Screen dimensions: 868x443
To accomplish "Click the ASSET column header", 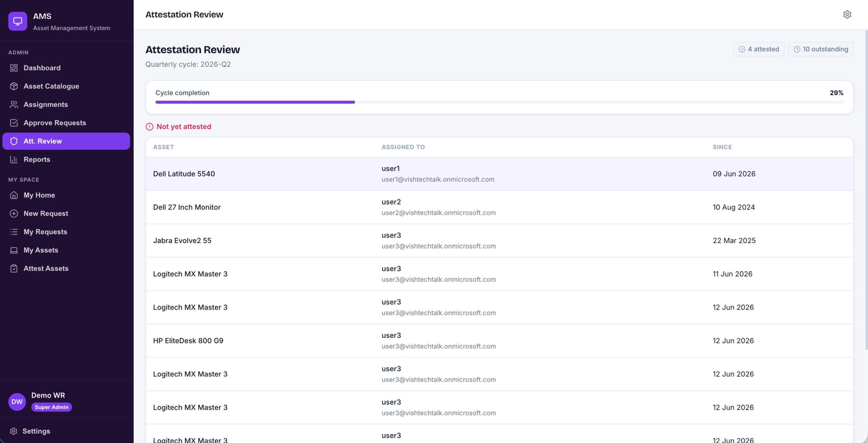I will pos(163,147).
